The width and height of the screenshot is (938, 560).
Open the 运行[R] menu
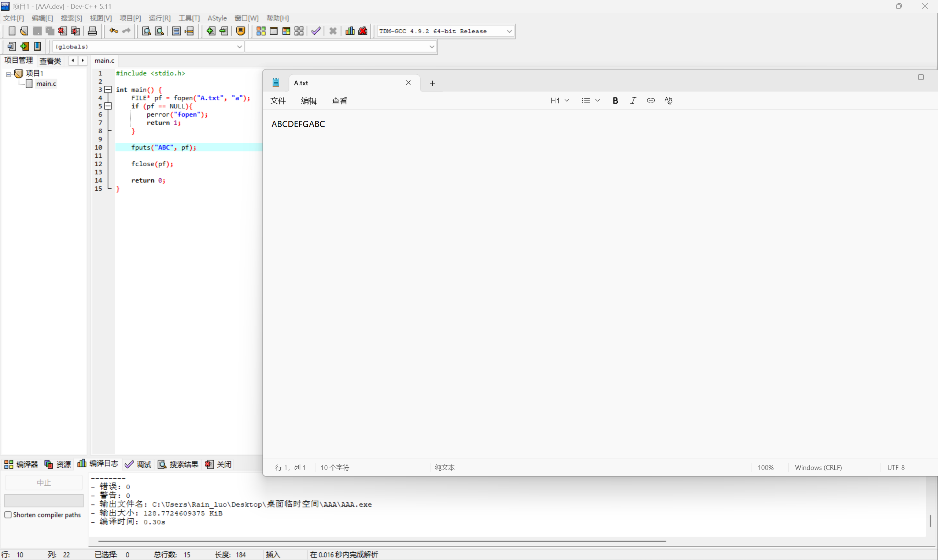[159, 18]
